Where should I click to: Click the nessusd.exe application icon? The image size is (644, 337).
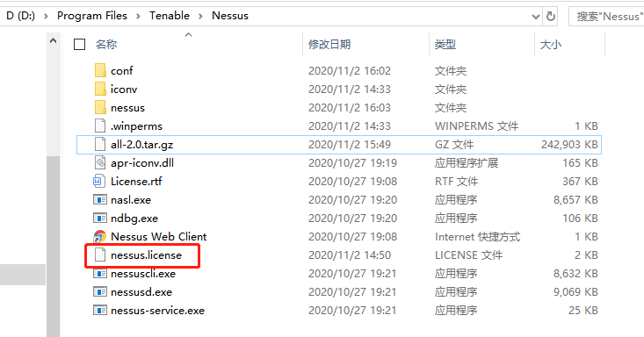(x=100, y=292)
